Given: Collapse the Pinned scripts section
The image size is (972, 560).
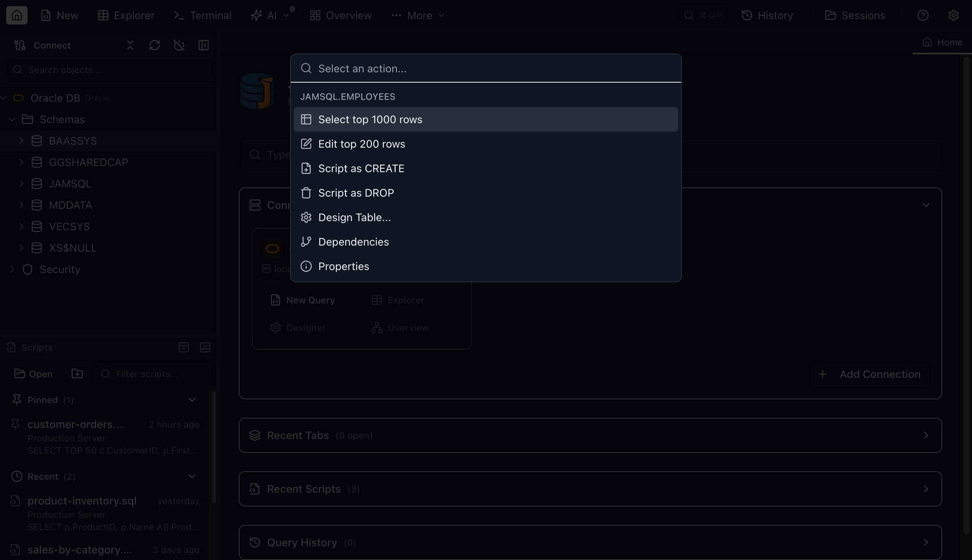Looking at the screenshot, I should (x=192, y=399).
